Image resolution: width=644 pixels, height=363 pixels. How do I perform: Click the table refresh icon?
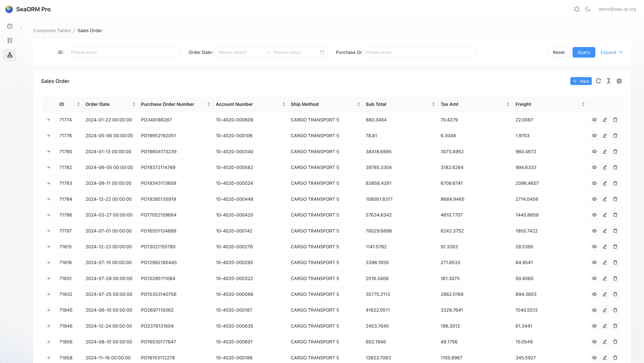tap(598, 81)
